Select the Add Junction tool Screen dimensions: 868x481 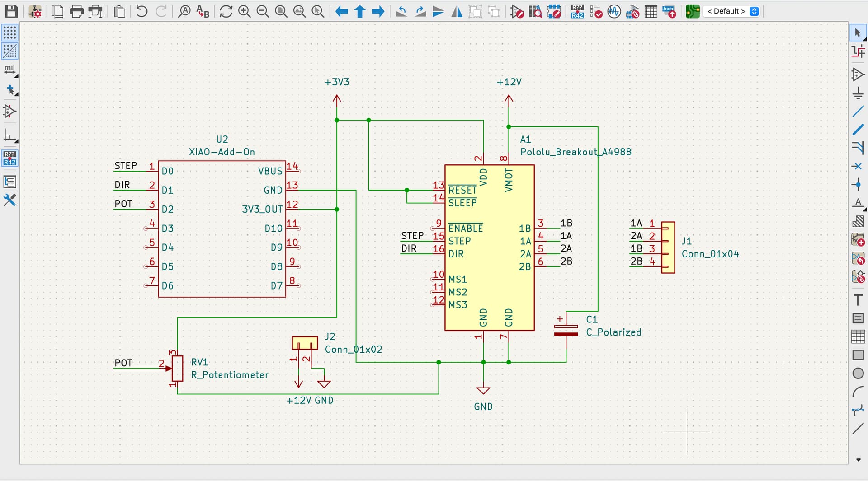pos(858,184)
